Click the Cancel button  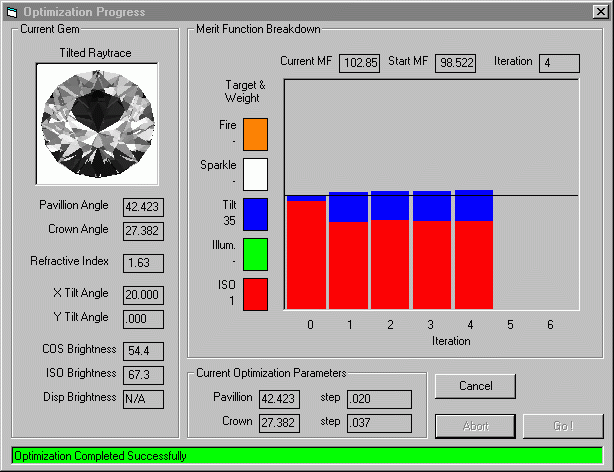tap(475, 386)
